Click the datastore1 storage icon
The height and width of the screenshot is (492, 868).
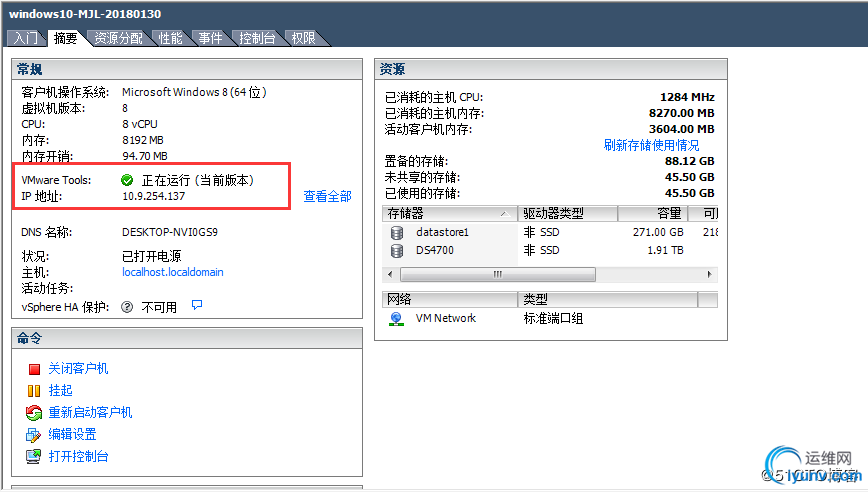click(396, 233)
